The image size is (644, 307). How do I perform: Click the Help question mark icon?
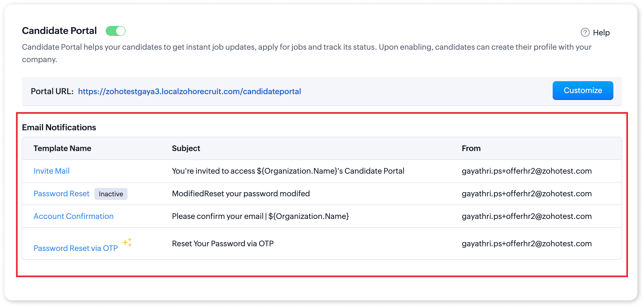click(585, 33)
